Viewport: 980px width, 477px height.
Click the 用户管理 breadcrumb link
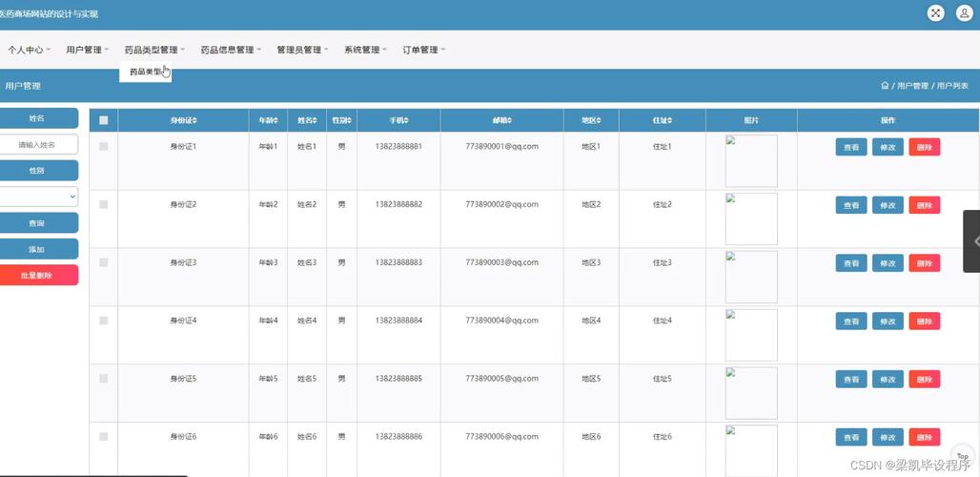click(x=912, y=86)
